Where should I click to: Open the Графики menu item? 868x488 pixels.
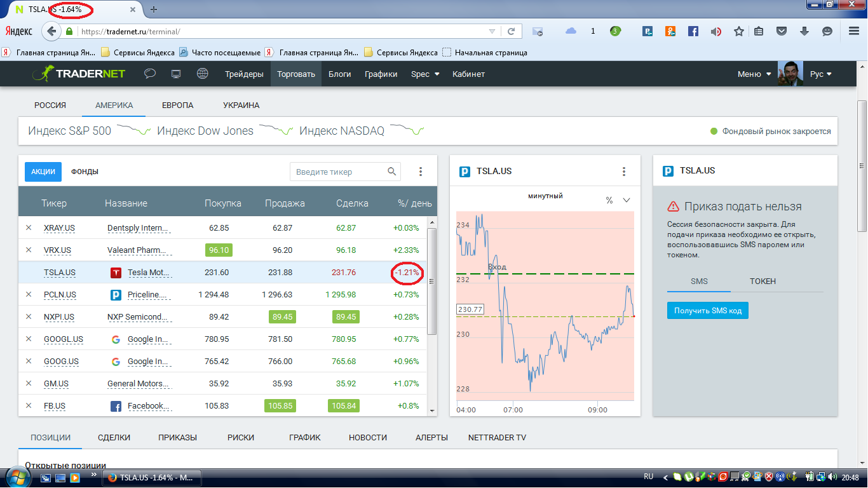[x=381, y=74]
